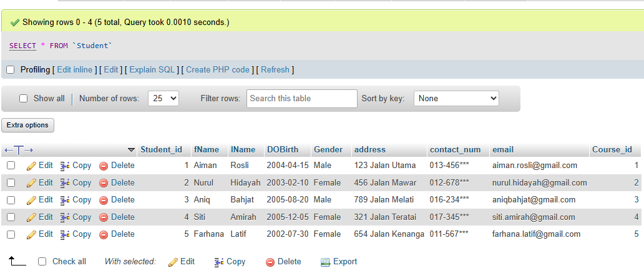Open Sort by key dropdown

[456, 99]
